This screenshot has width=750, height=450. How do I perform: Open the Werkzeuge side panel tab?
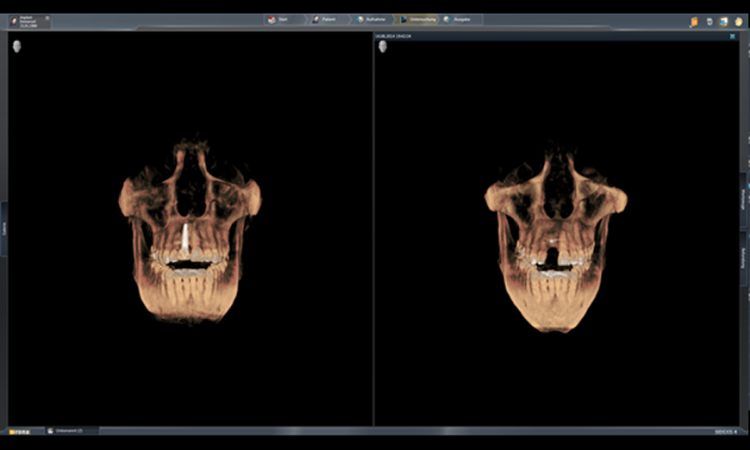743,199
